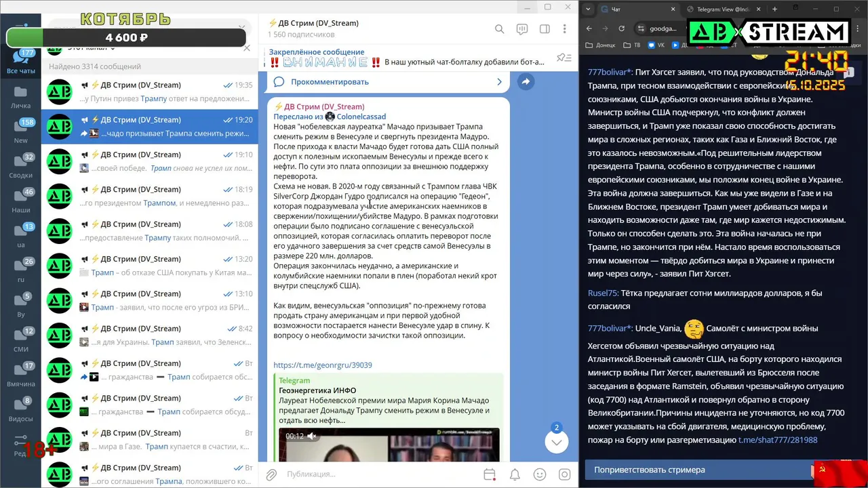This screenshot has height=488, width=868.
Task: Go back in the browser
Action: click(x=589, y=28)
